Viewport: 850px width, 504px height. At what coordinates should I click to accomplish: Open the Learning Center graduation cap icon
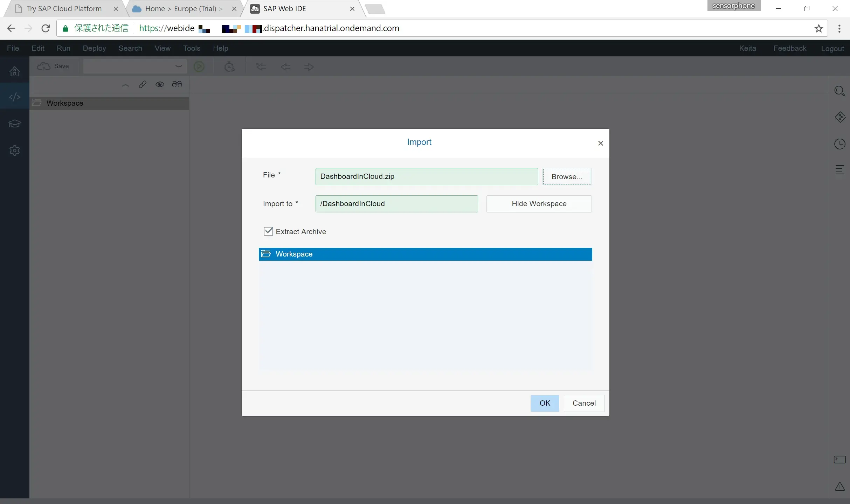tap(14, 124)
